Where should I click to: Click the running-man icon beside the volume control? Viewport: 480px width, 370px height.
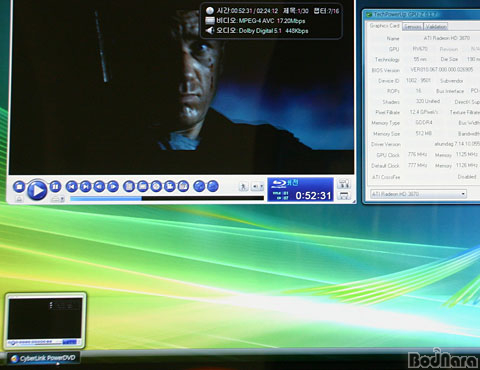243,187
